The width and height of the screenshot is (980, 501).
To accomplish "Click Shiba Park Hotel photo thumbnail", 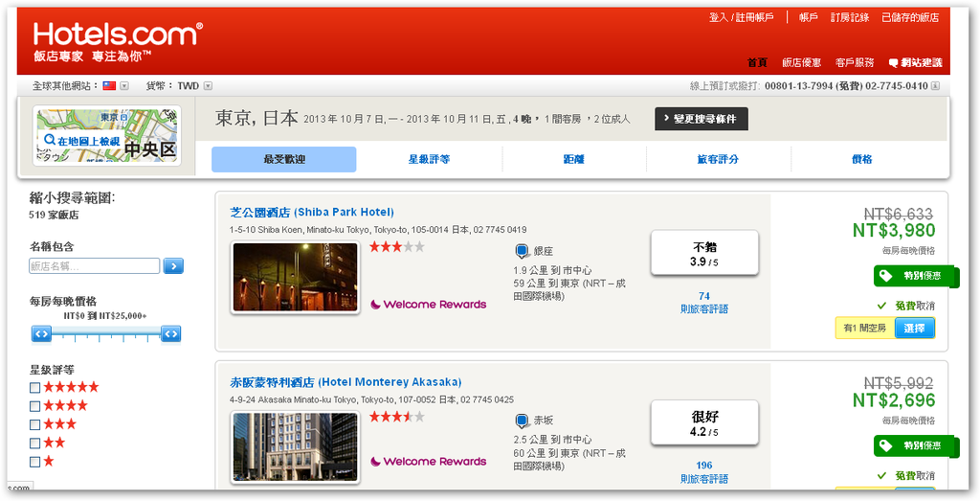I will tap(295, 277).
